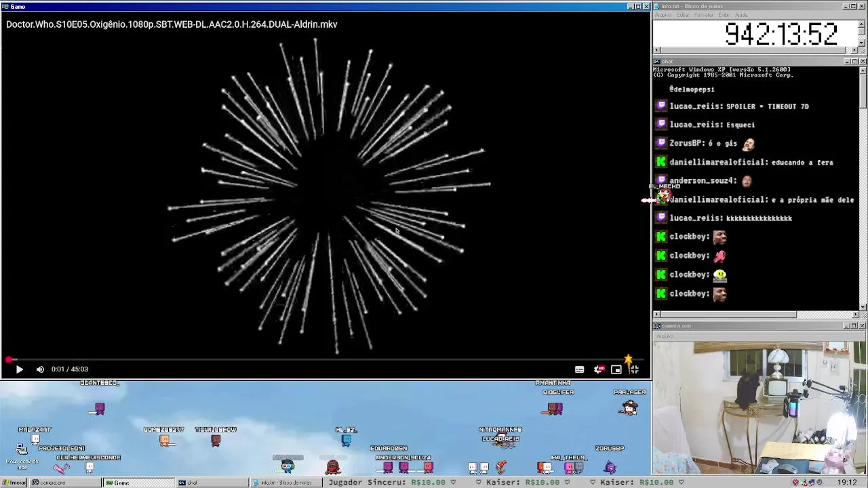Click the 942:13:52 text in Notepad
Image resolution: width=868 pixels, height=488 pixels.
pos(781,34)
